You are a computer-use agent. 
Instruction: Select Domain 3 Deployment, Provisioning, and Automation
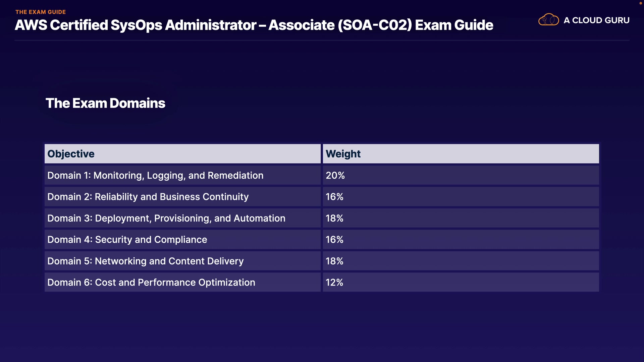coord(166,218)
